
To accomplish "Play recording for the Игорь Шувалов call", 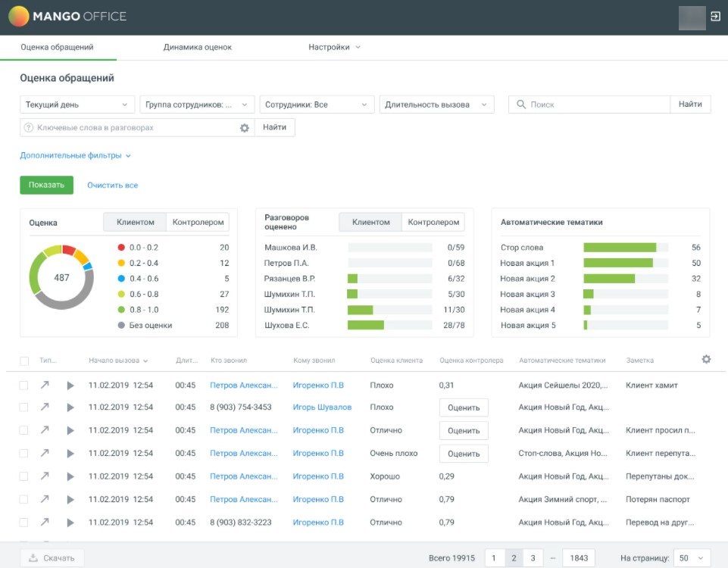I will tap(70, 407).
